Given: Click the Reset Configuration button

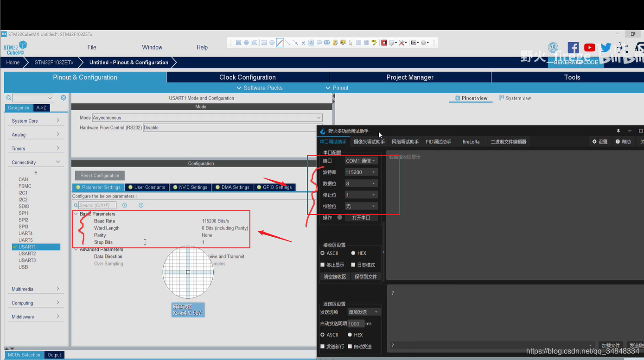Looking at the screenshot, I should pyautogui.click(x=100, y=176).
